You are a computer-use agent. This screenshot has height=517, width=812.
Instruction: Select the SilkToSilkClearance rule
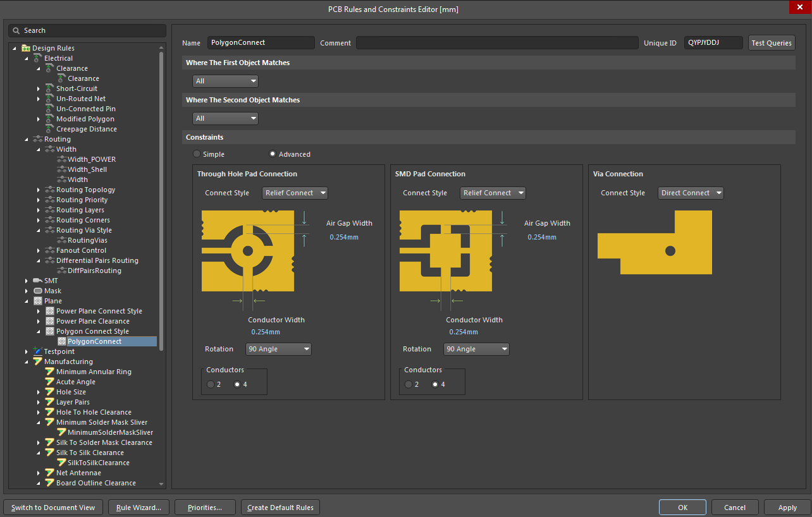click(98, 462)
